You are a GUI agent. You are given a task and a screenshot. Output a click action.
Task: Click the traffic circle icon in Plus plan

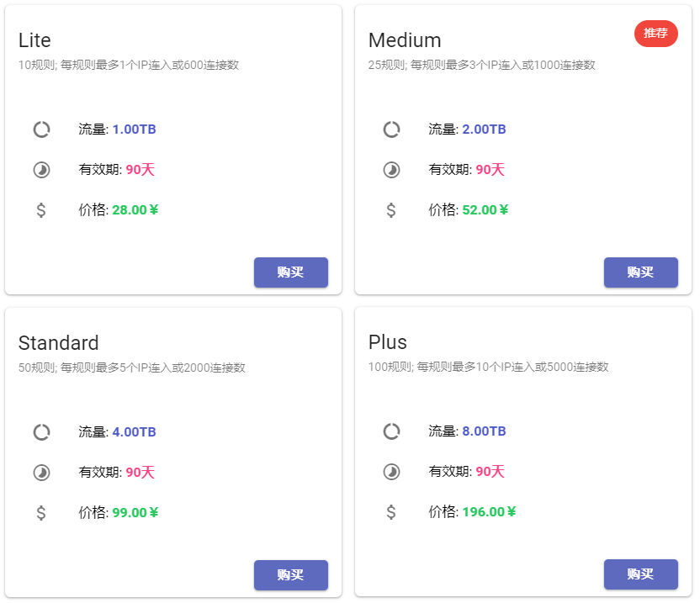point(391,431)
